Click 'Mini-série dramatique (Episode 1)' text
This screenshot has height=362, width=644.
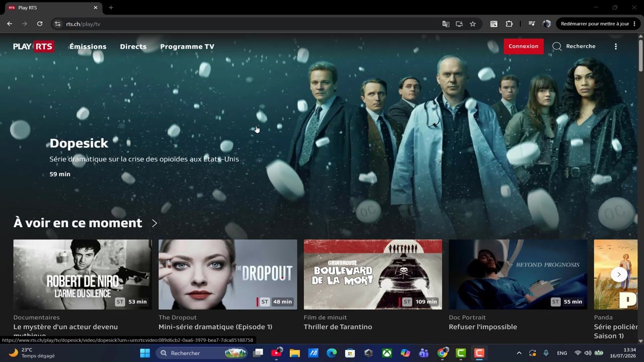point(215,327)
